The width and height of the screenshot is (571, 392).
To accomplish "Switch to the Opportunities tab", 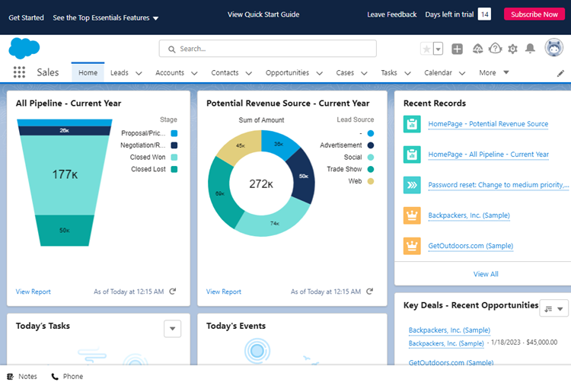I will (x=287, y=73).
